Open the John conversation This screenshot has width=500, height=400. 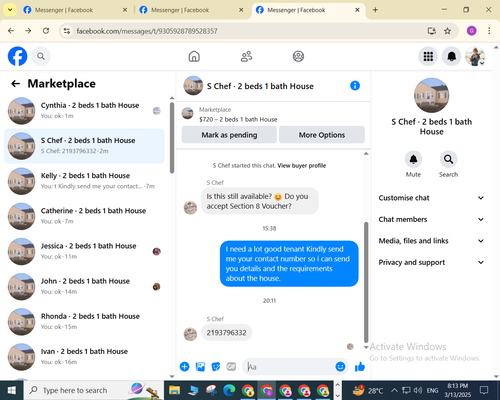point(84,286)
